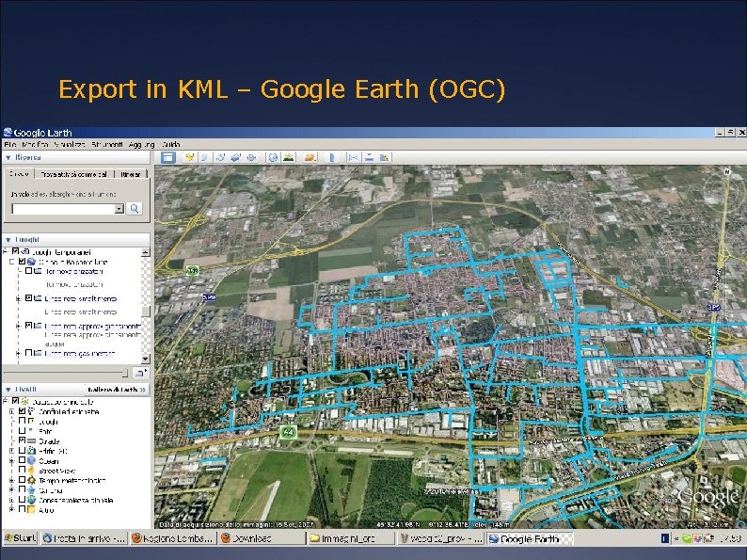Expand the Ocean layer node
Viewport: 747px width, 560px height.
point(11,461)
